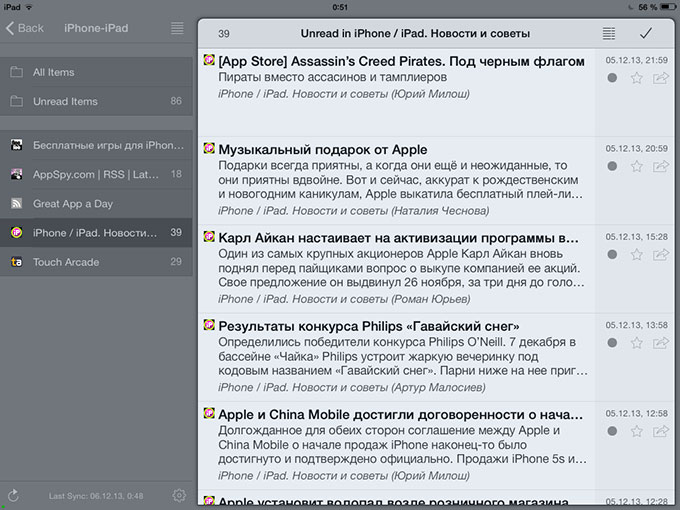Click the Бесплатные игры feed icon
The image size is (680, 510).
[16, 145]
